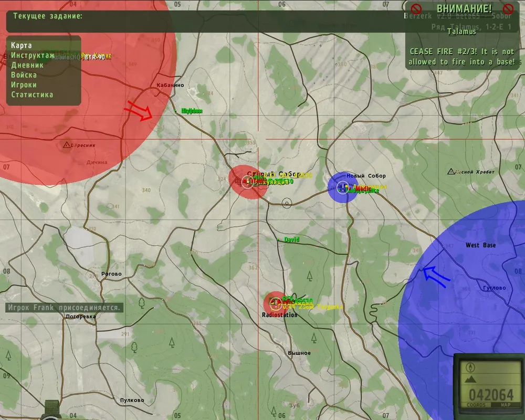Open the Инструктаж briefing entry
Image resolution: width=525 pixels, height=420 pixels.
(33, 55)
